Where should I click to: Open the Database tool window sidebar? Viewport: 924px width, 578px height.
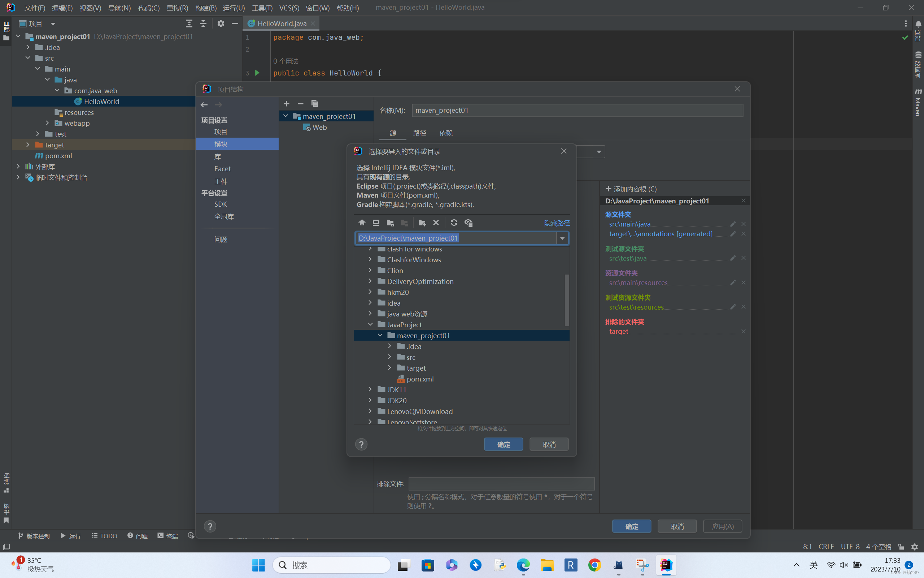918,64
